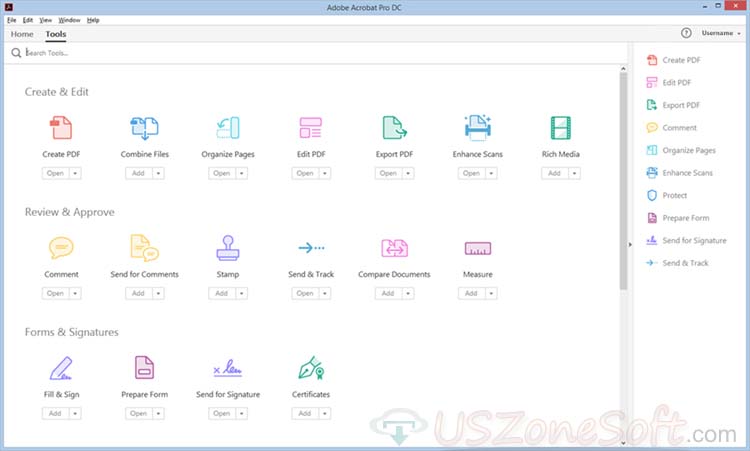Click Enhance Scans shortcut in right pane
Image resolution: width=750 pixels, height=451 pixels.
tap(680, 173)
